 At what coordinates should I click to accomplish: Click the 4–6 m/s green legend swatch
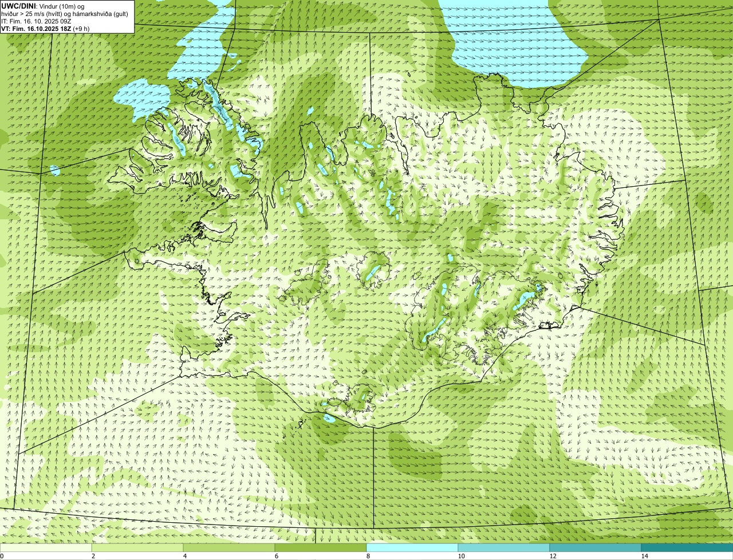coord(229,547)
